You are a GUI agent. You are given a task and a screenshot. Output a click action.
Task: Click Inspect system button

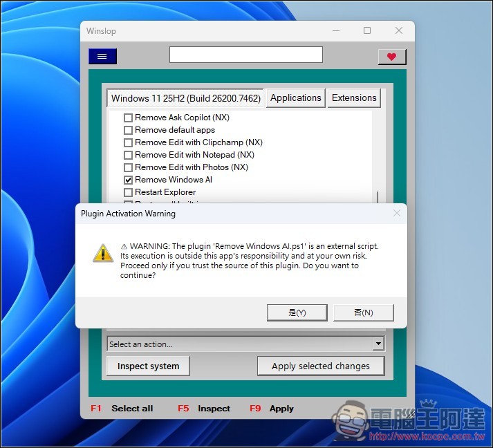point(148,366)
